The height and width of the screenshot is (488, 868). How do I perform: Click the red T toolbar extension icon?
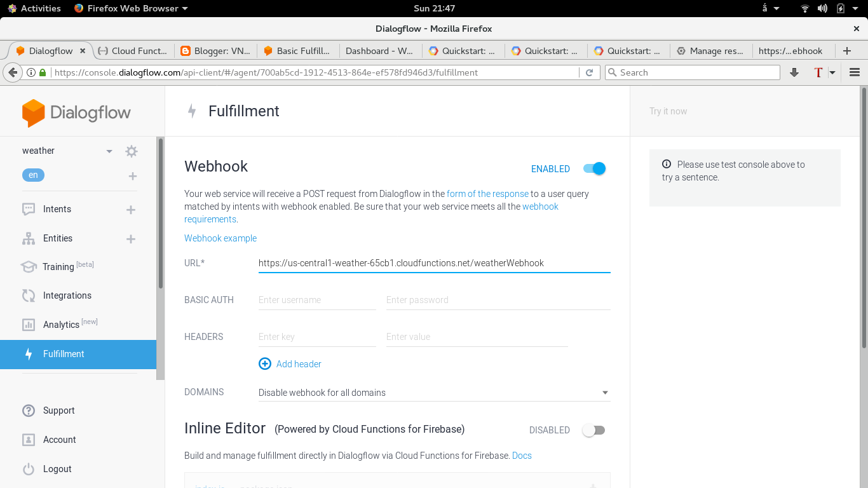(818, 72)
